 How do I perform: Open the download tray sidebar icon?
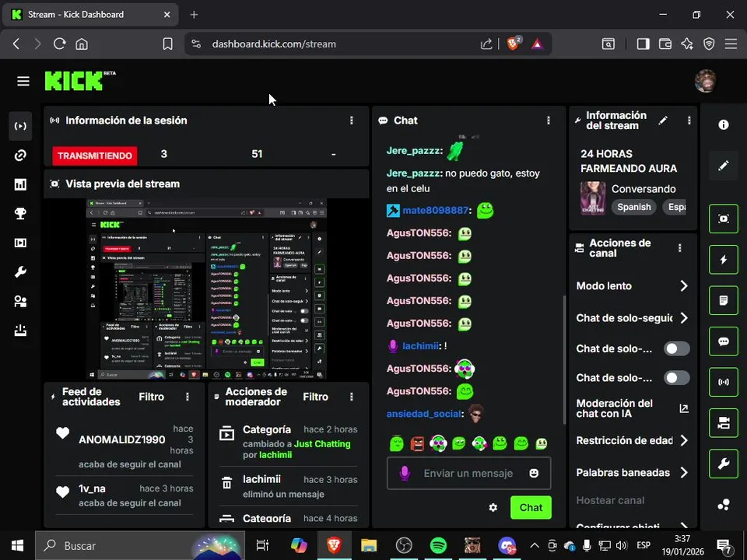tap(20, 331)
